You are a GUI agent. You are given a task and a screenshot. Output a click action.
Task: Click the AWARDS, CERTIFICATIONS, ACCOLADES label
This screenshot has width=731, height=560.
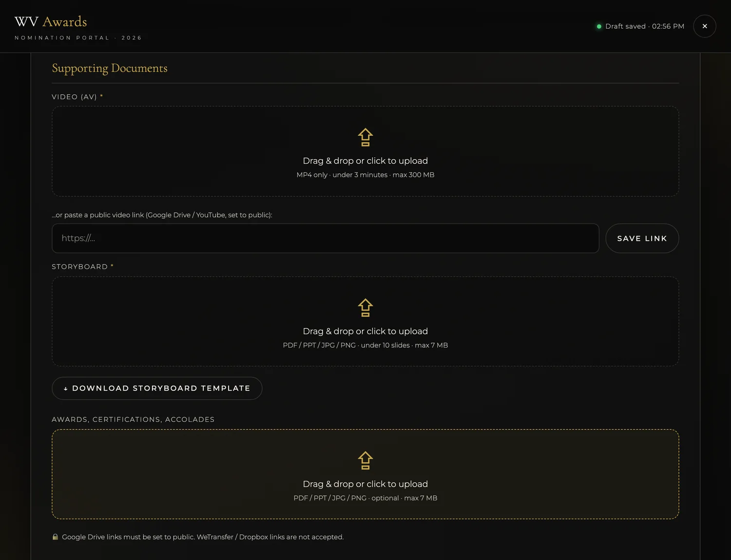[x=133, y=419]
